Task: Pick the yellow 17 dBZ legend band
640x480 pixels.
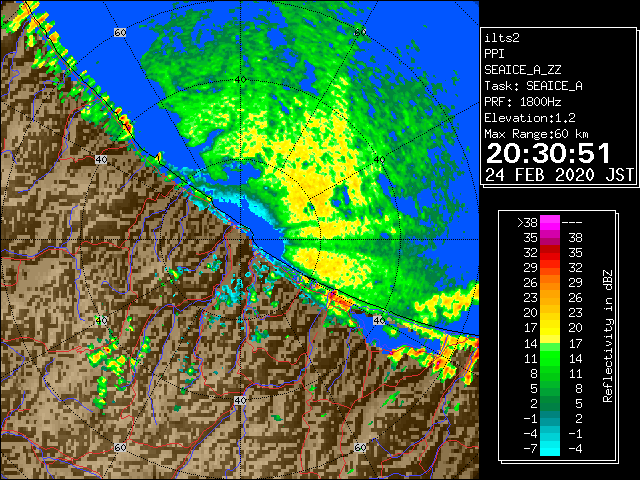Action: [550, 328]
